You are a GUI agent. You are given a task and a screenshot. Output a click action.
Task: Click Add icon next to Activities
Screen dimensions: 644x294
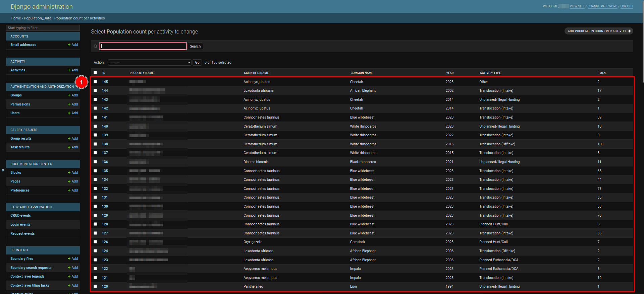point(72,70)
